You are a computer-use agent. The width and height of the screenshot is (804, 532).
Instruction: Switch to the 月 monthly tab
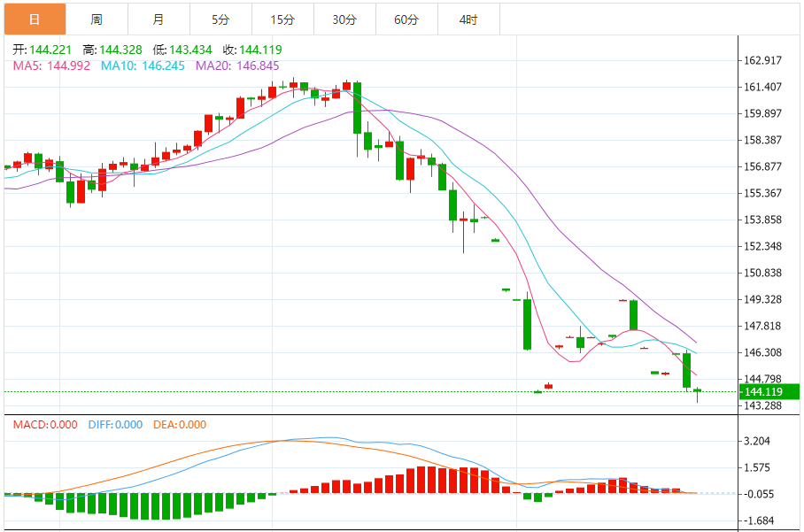point(159,19)
